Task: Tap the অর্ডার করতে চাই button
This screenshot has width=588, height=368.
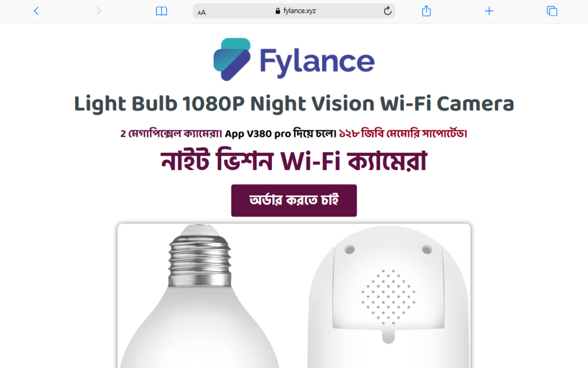Action: pyautogui.click(x=294, y=201)
